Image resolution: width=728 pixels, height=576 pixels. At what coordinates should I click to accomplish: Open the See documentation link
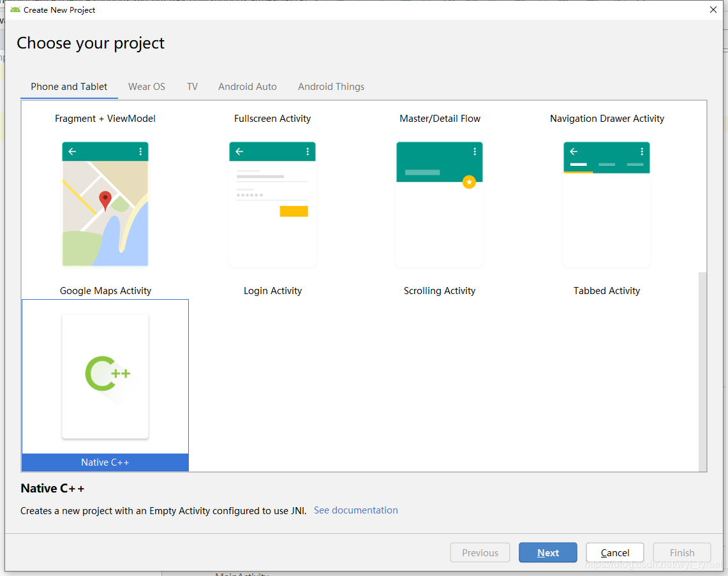pos(355,510)
